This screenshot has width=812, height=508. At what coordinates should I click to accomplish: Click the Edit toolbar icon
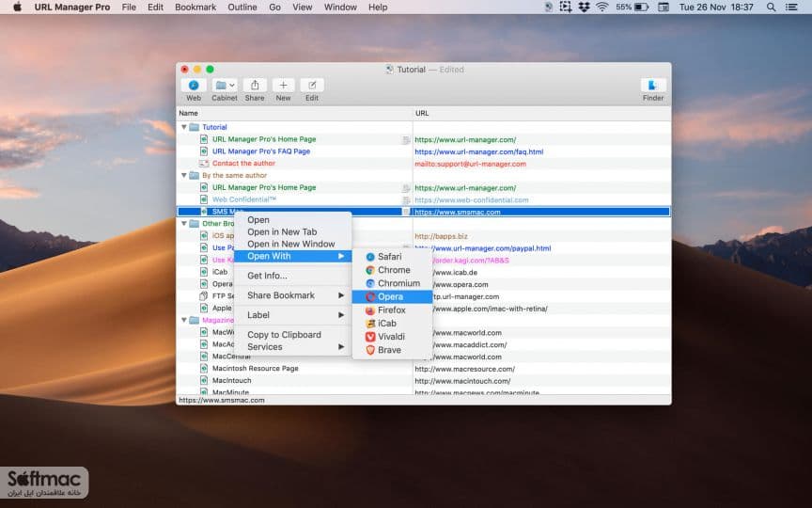(312, 86)
